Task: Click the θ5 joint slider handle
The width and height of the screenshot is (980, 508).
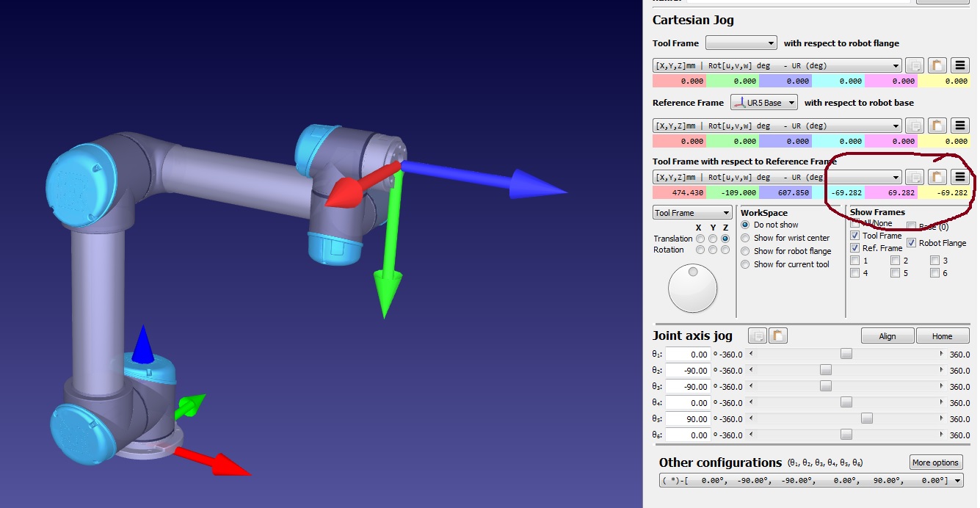Action: point(867,418)
